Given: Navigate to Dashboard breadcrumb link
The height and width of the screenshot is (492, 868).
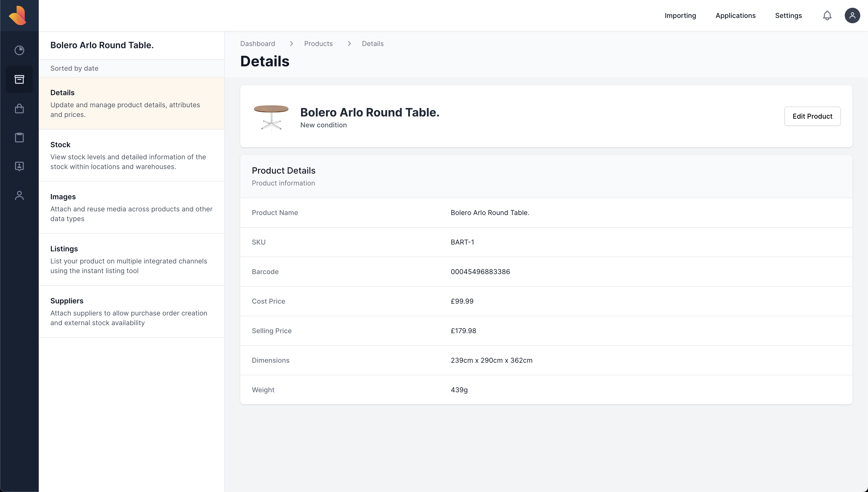Looking at the screenshot, I should pos(257,44).
